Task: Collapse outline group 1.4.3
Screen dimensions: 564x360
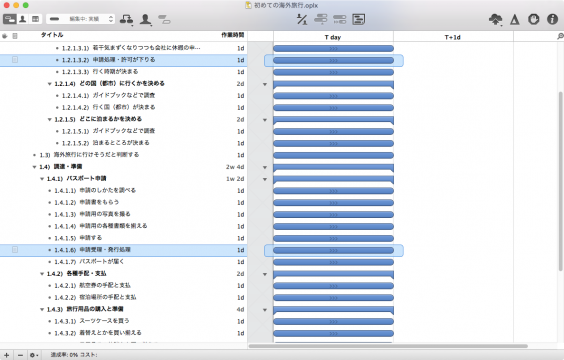Action: 42,309
